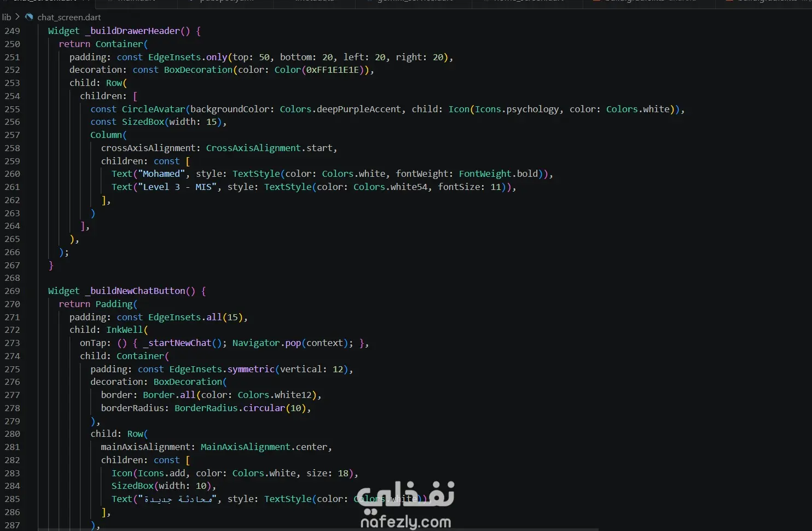Click Navigator.pop on line 273
The height and width of the screenshot is (531, 812).
(266, 343)
